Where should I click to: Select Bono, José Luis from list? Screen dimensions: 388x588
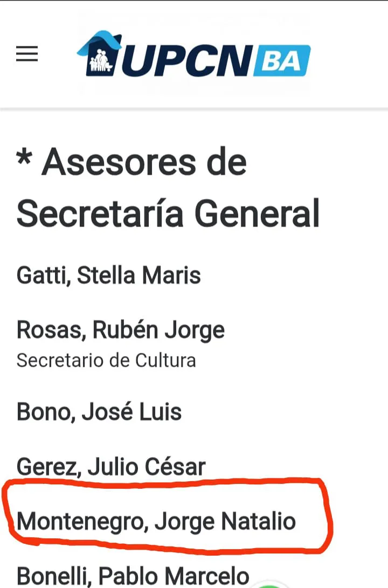[99, 412]
